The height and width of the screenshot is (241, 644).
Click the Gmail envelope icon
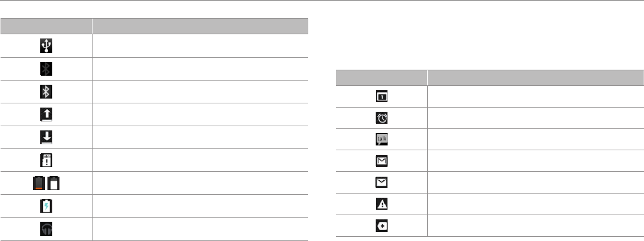[x=381, y=161]
